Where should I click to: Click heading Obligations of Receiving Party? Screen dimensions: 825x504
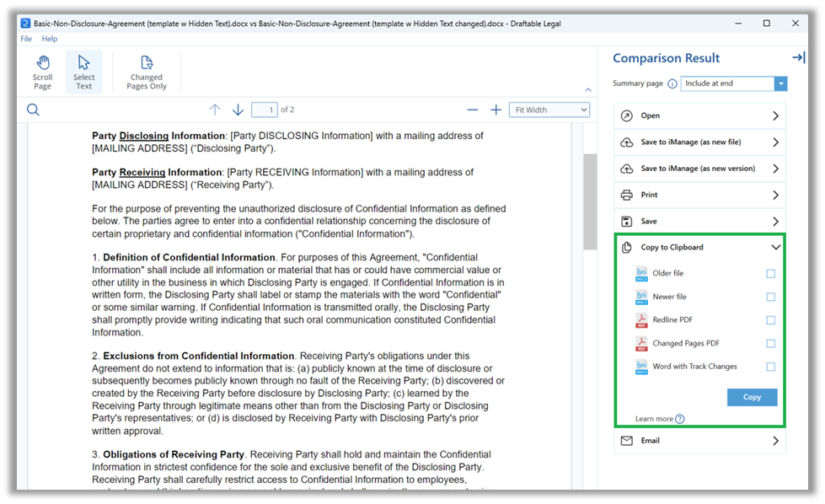[174, 454]
